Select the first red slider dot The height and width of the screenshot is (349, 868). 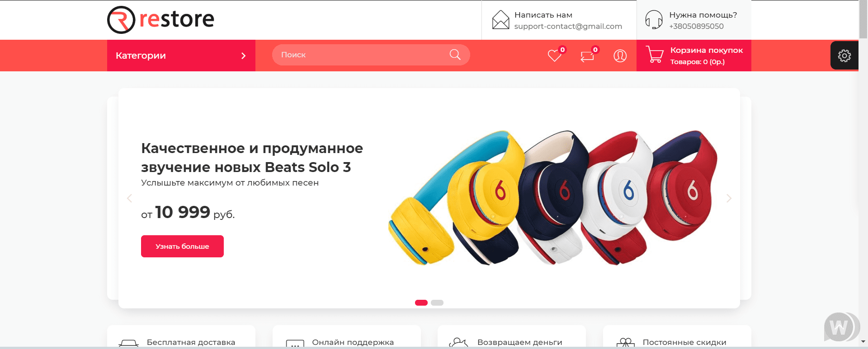(x=421, y=302)
